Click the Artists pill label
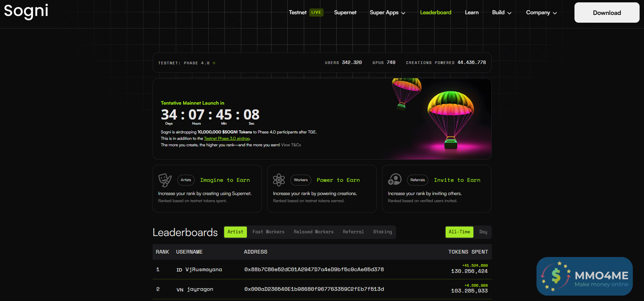 (186, 180)
